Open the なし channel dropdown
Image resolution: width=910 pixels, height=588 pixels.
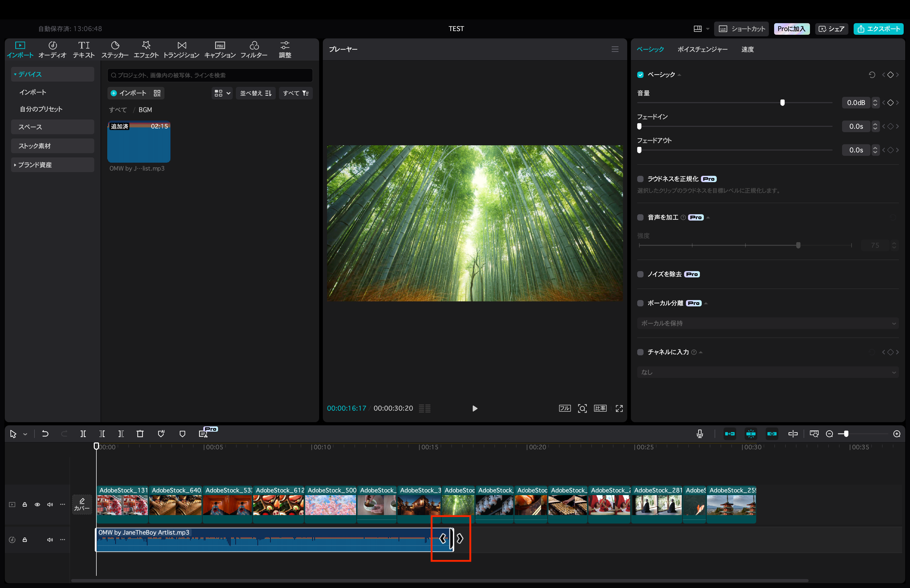(768, 372)
